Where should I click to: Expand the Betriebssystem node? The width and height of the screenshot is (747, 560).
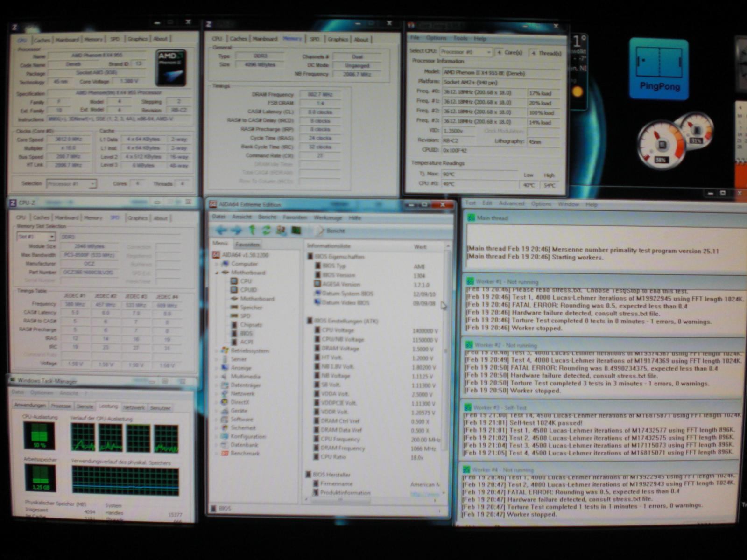pos(217,350)
